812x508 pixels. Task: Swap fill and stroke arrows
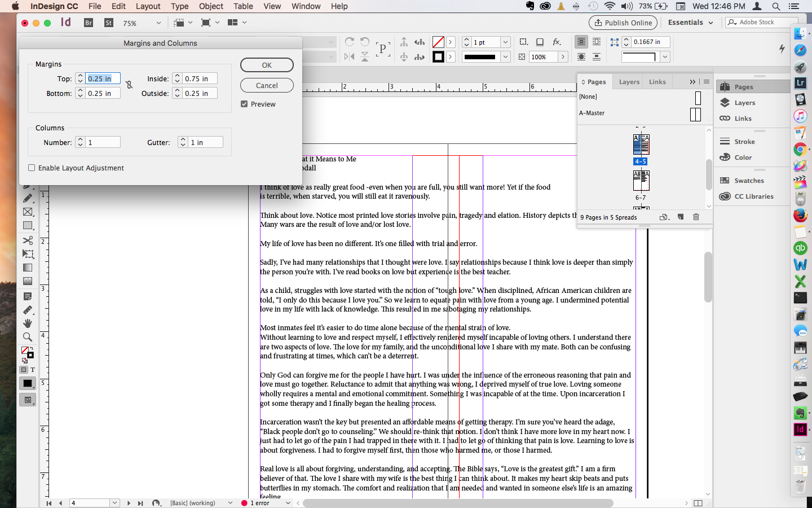click(31, 349)
